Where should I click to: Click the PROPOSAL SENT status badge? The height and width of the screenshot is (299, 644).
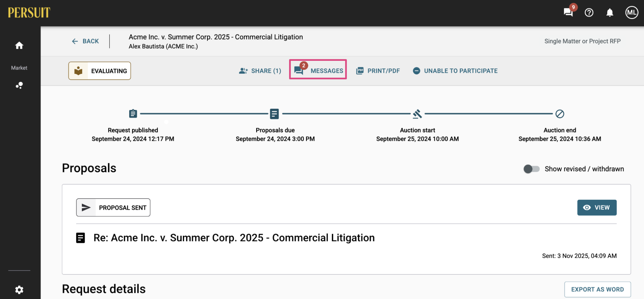click(113, 207)
